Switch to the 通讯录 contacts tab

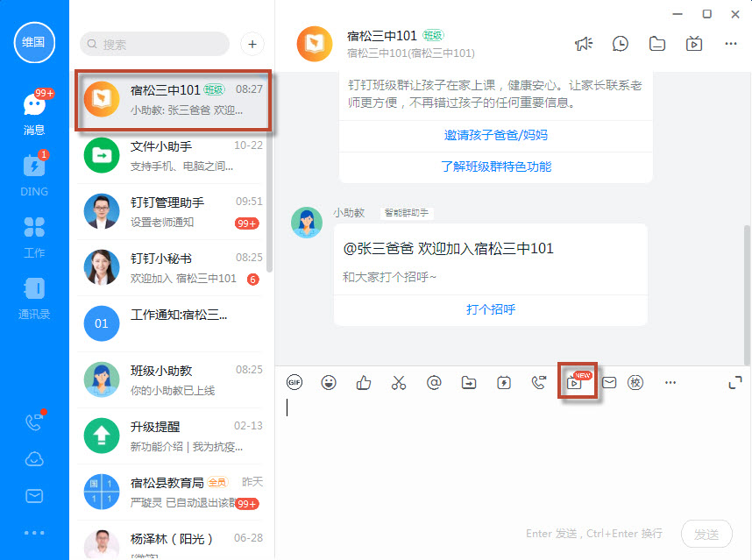click(34, 296)
